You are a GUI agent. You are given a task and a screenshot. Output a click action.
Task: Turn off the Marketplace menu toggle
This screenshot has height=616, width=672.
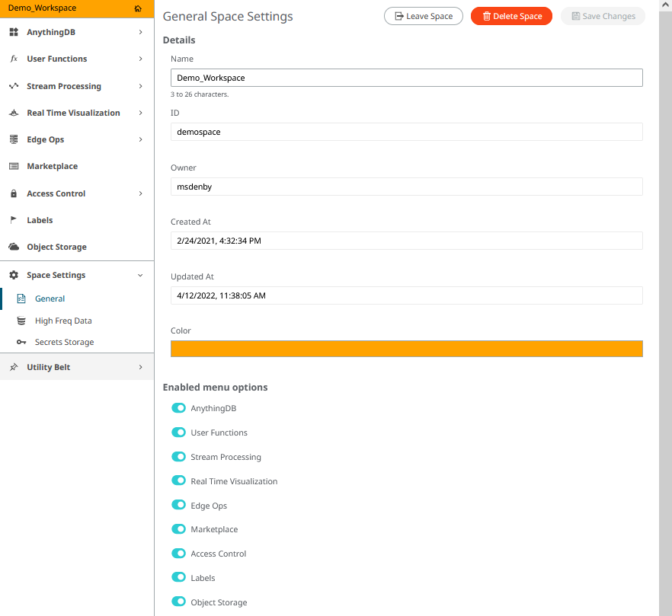pyautogui.click(x=178, y=529)
